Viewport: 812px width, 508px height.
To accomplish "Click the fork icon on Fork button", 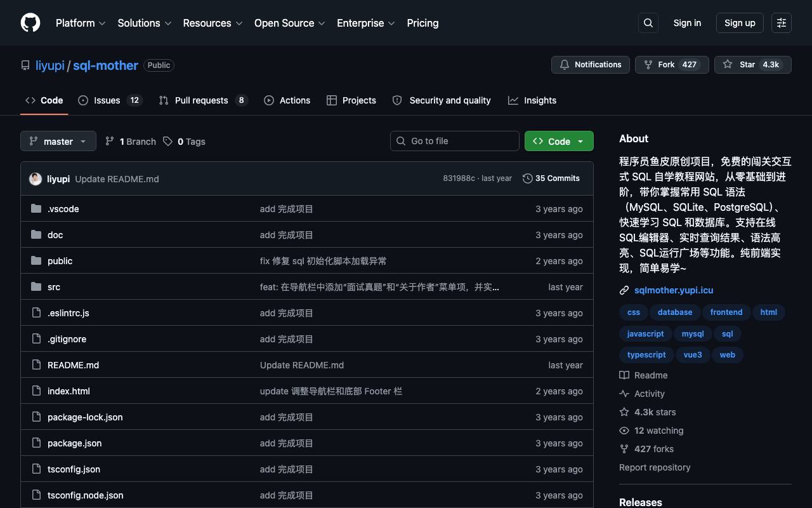I will pos(648,65).
